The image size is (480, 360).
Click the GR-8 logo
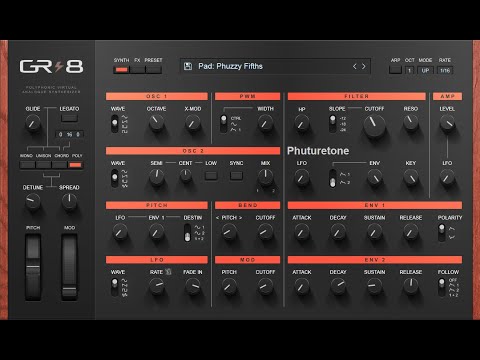click(x=51, y=66)
